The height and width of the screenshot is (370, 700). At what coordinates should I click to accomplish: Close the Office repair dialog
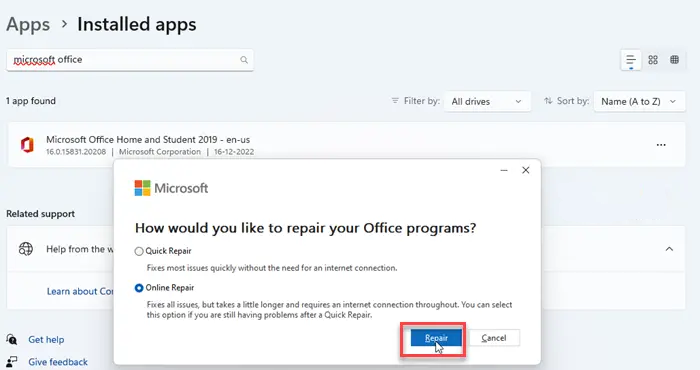click(526, 170)
